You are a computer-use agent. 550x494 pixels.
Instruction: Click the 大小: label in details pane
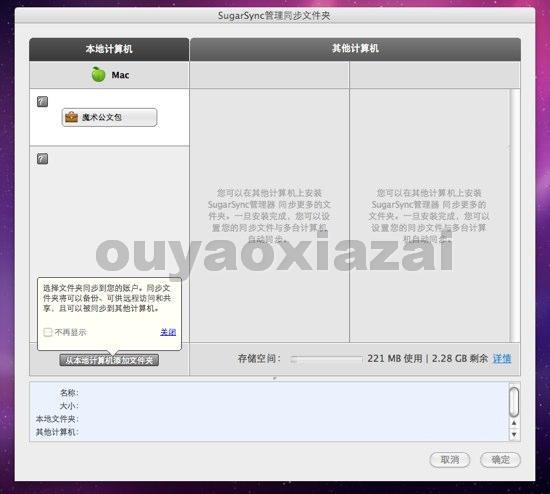click(69, 406)
